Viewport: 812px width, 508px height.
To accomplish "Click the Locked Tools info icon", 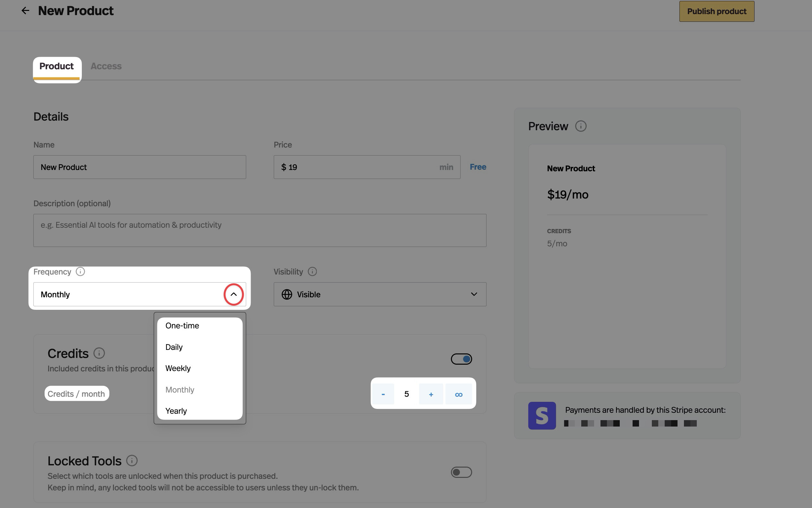I will click(x=132, y=461).
